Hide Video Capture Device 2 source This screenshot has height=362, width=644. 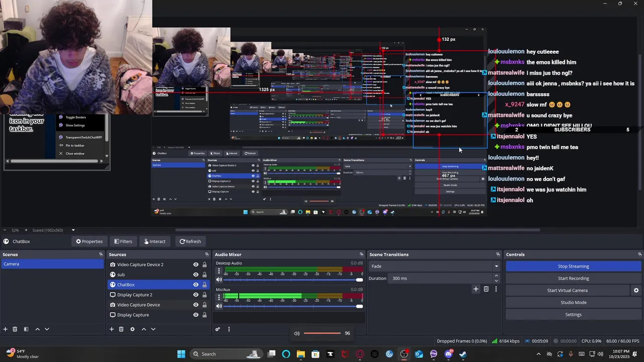(196, 264)
